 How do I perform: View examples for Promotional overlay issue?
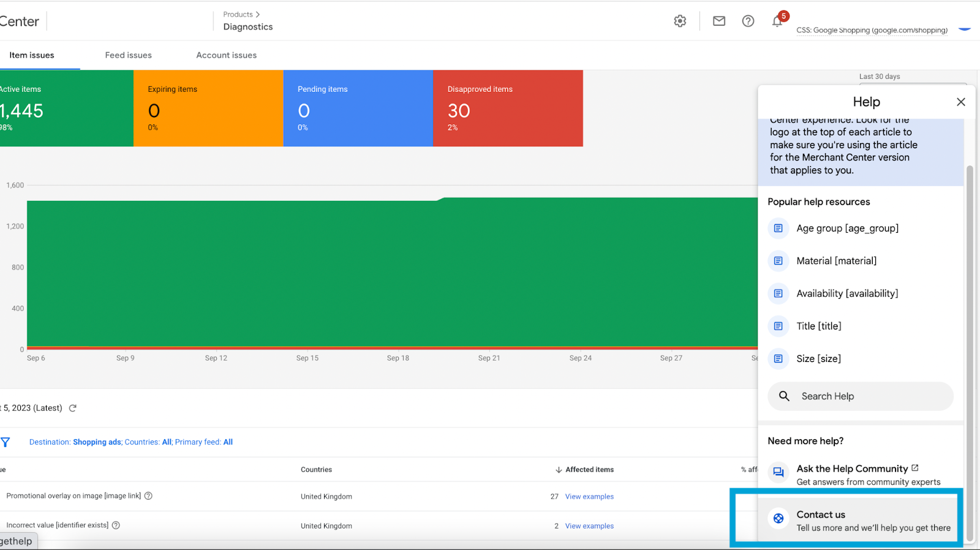589,497
